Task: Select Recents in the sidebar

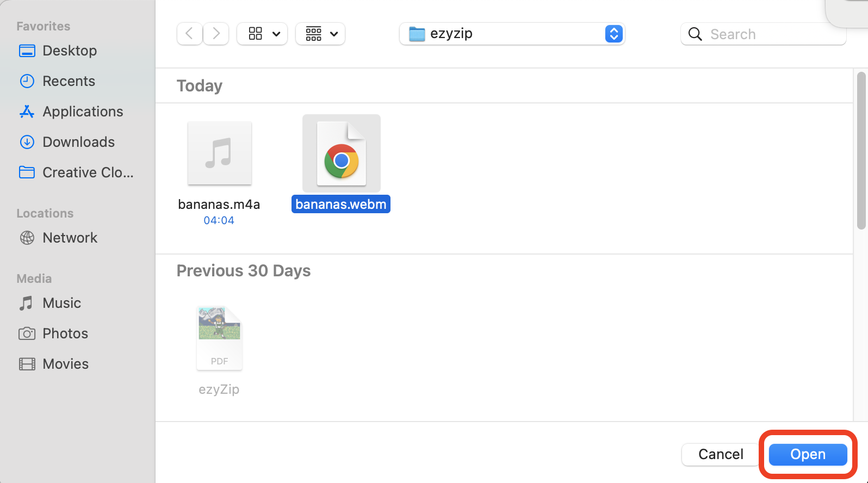Action: (69, 81)
